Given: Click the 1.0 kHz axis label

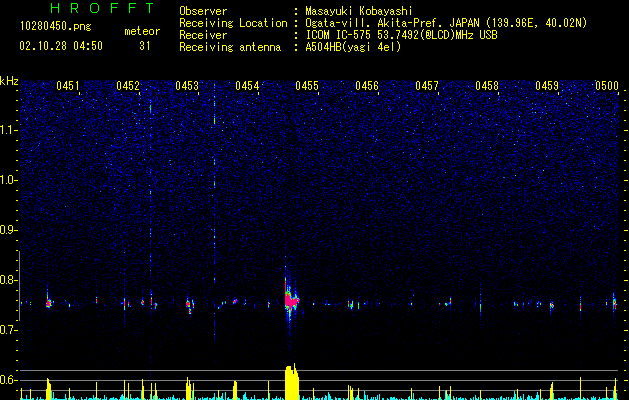Looking at the screenshot, I should [8, 180].
